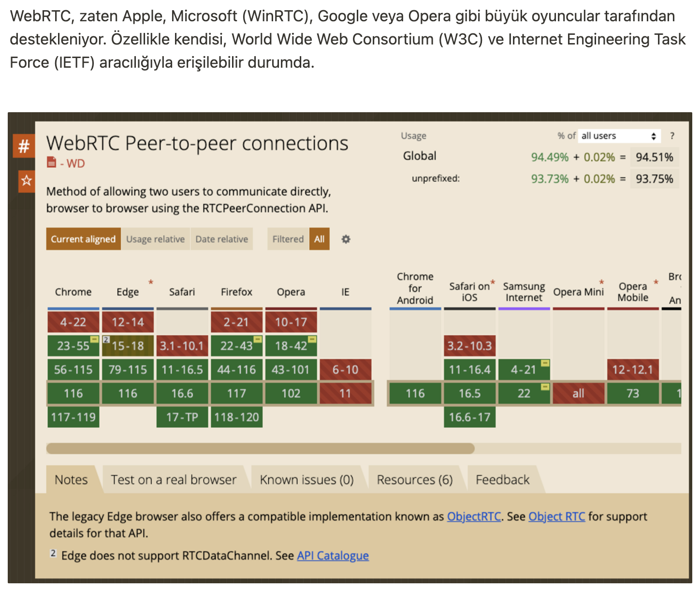Click Opera 43-101 cell
Image resolution: width=700 pixels, height=592 pixels.
[x=291, y=370]
